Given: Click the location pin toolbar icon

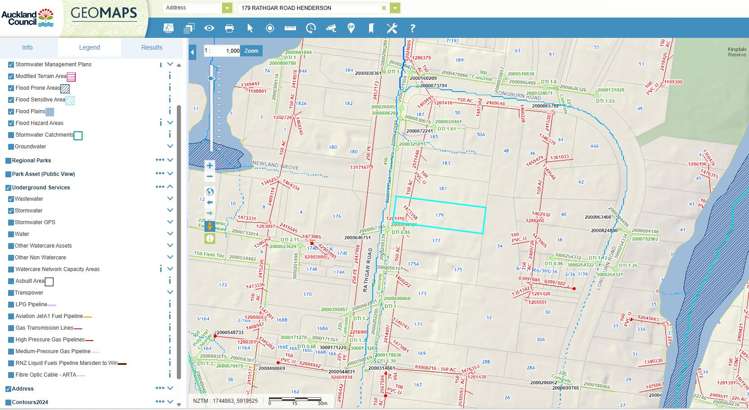Looking at the screenshot, I should (351, 28).
